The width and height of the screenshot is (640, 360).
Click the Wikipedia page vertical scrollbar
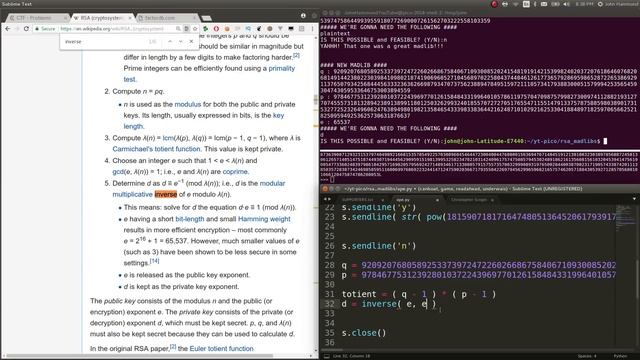(x=316, y=100)
